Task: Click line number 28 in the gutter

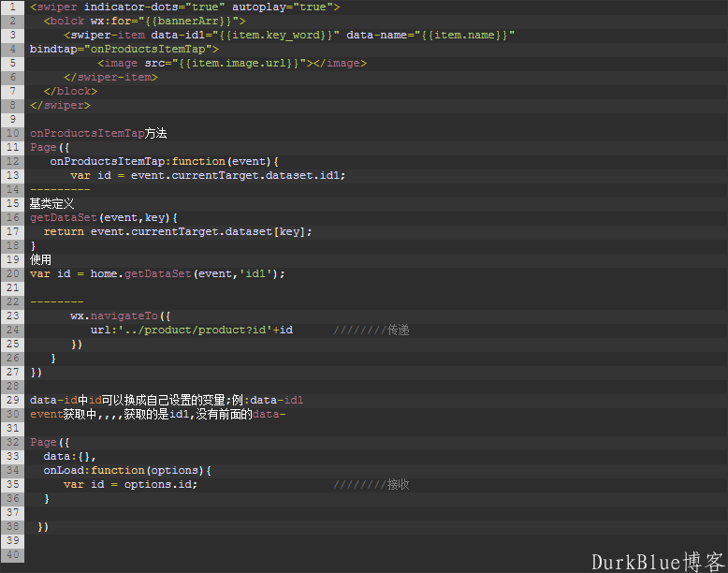Action: 12,386
